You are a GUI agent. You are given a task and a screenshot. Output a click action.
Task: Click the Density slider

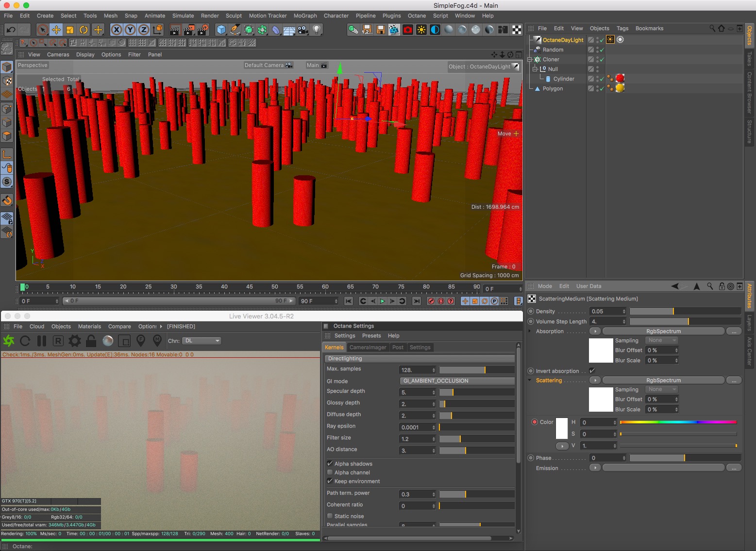[685, 311]
